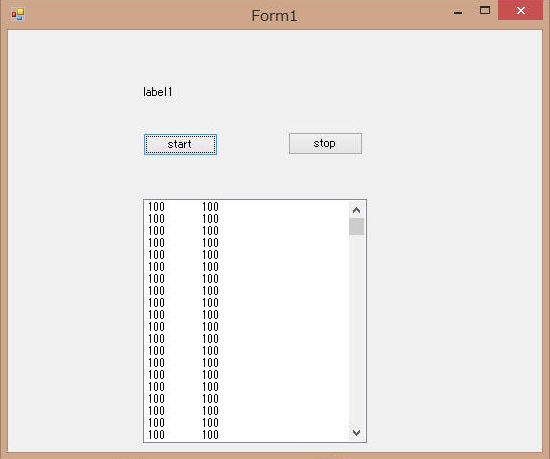Select the last visible row in the listbox
Image resolution: width=550 pixels, height=459 pixels.
tap(247, 435)
